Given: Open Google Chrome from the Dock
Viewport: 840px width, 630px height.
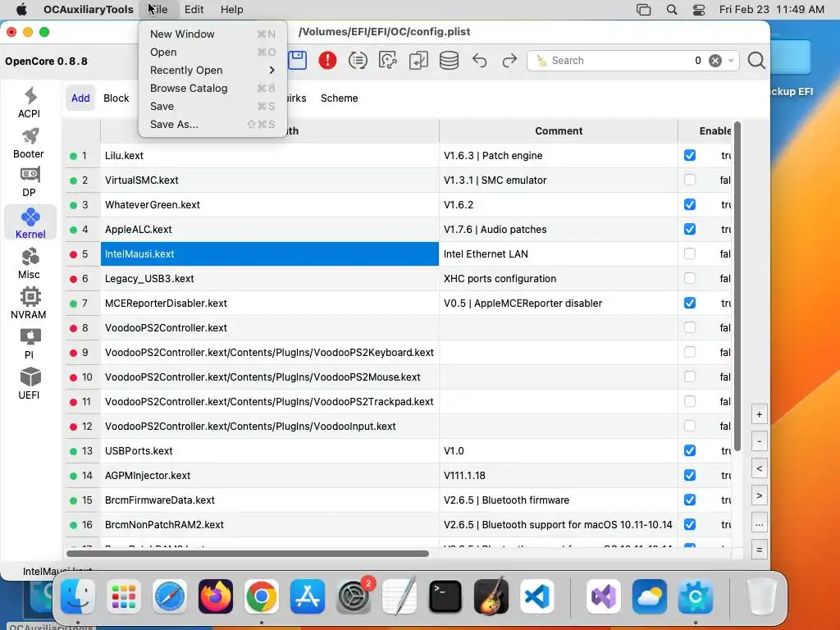Looking at the screenshot, I should click(x=262, y=596).
